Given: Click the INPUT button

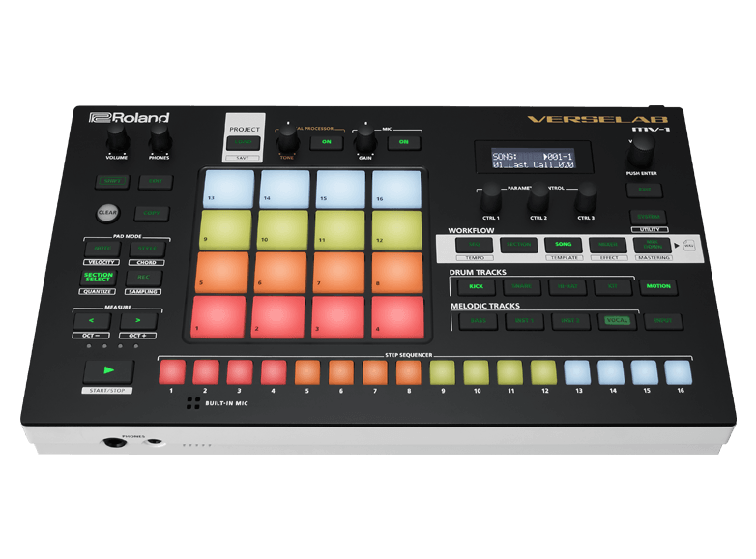Looking at the screenshot, I should (663, 321).
